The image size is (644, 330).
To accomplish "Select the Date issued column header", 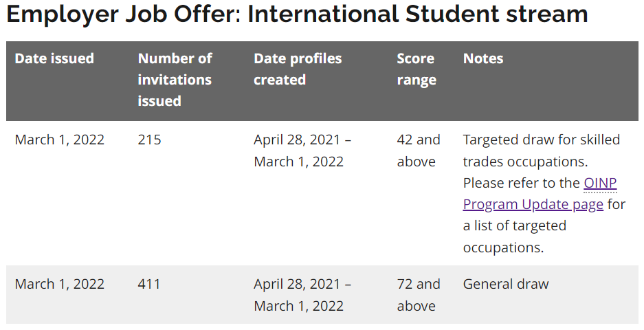I will (54, 58).
